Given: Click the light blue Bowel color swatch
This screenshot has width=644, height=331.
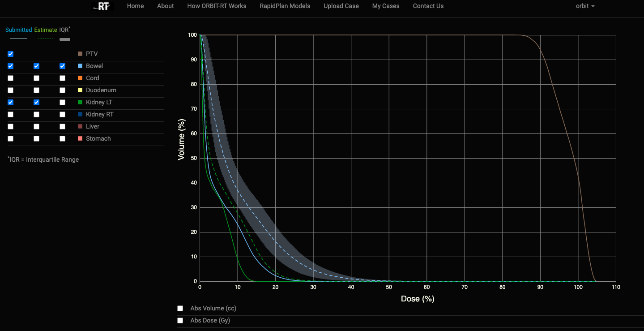Looking at the screenshot, I should tap(80, 66).
